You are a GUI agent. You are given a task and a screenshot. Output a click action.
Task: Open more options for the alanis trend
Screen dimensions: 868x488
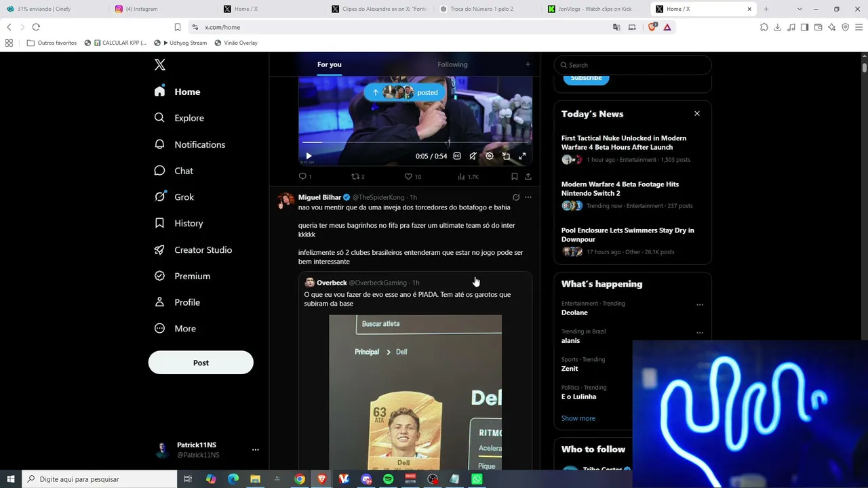(x=700, y=333)
